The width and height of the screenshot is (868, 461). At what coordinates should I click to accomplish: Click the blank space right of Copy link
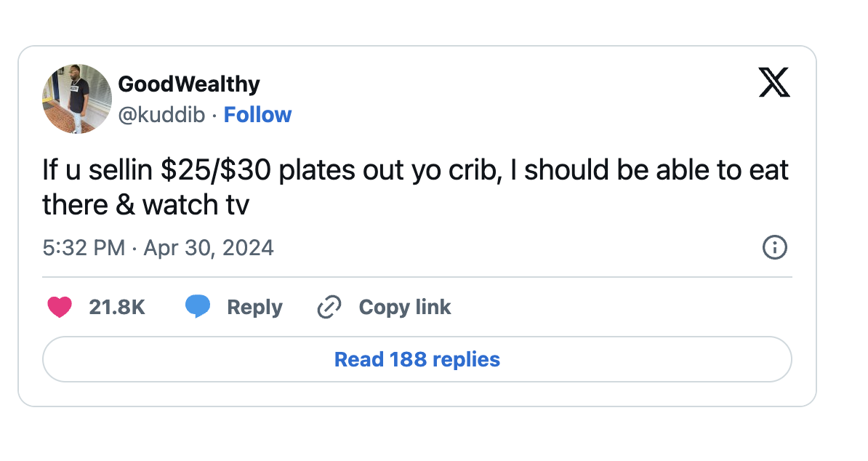[x=618, y=308]
